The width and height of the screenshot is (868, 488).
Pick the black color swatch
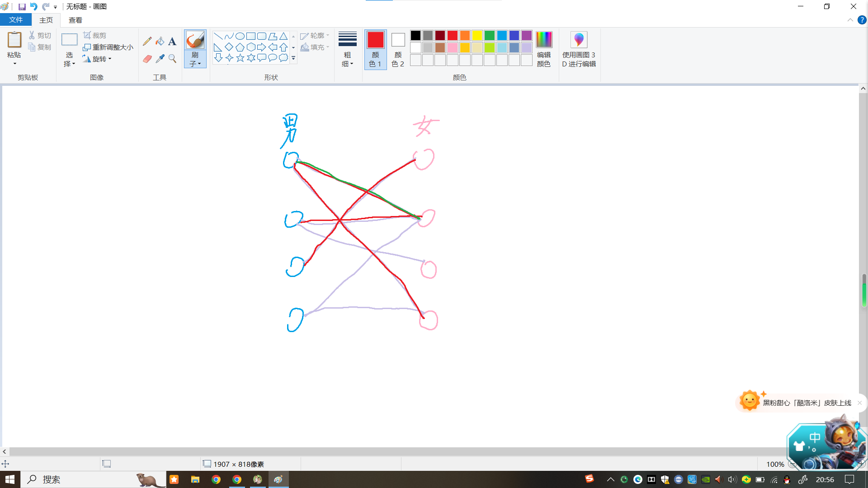(415, 35)
